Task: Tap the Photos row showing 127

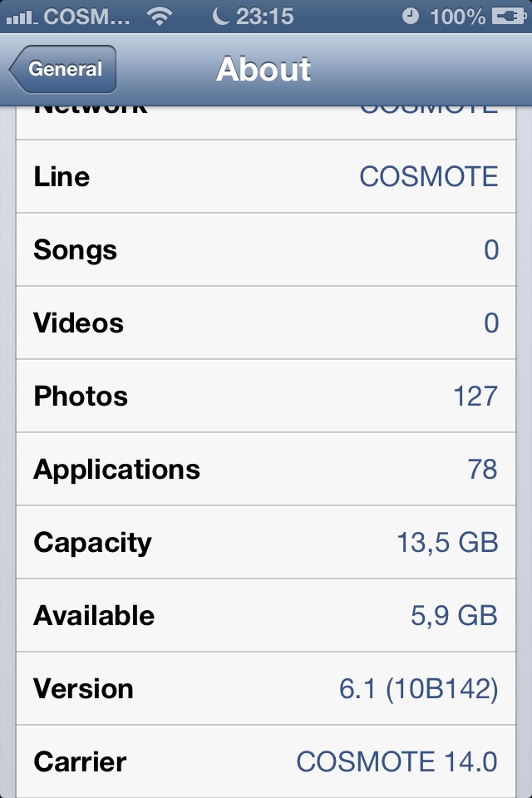Action: tap(266, 396)
